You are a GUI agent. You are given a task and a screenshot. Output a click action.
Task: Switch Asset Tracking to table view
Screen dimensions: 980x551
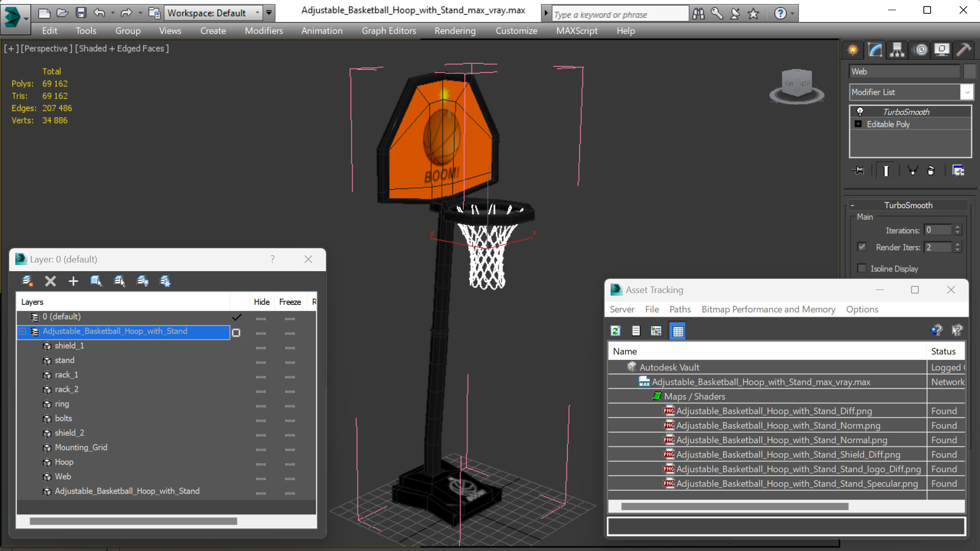[x=678, y=331]
